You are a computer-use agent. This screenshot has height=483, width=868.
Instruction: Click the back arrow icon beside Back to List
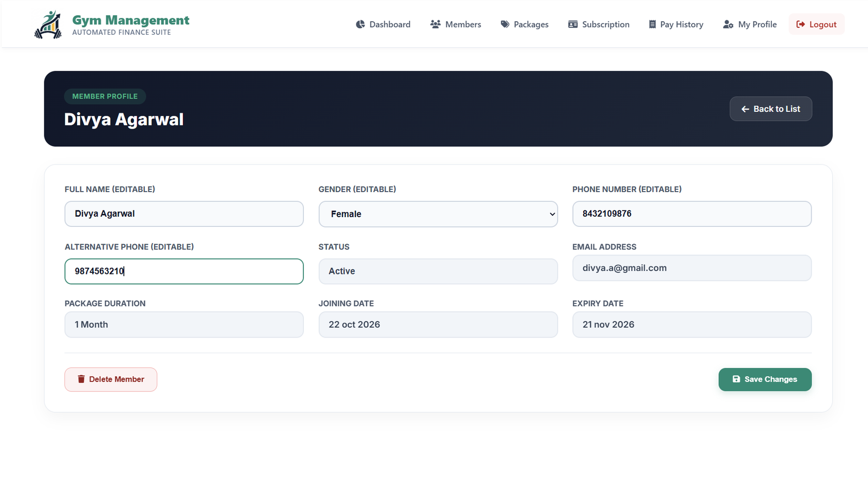coord(745,109)
